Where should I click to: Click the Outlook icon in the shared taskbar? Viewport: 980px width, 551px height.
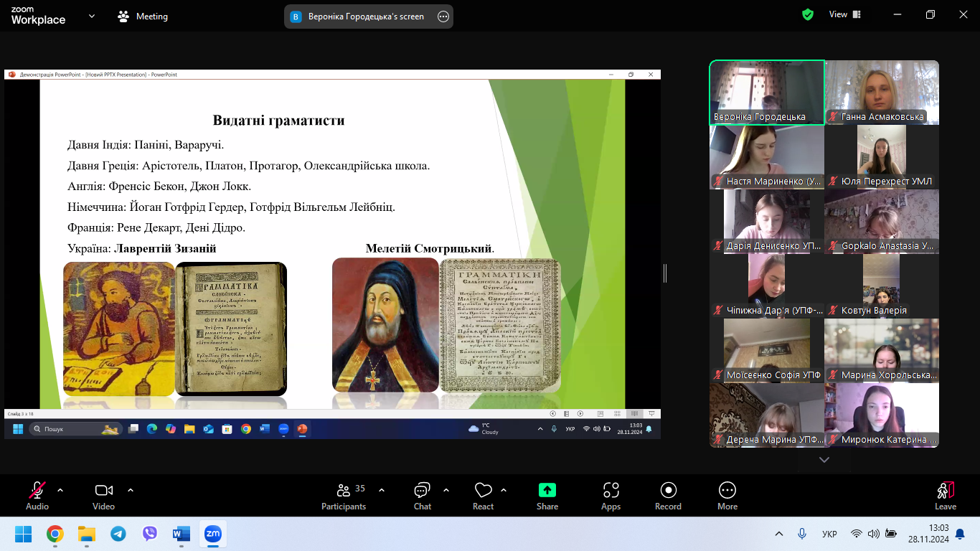(x=208, y=429)
